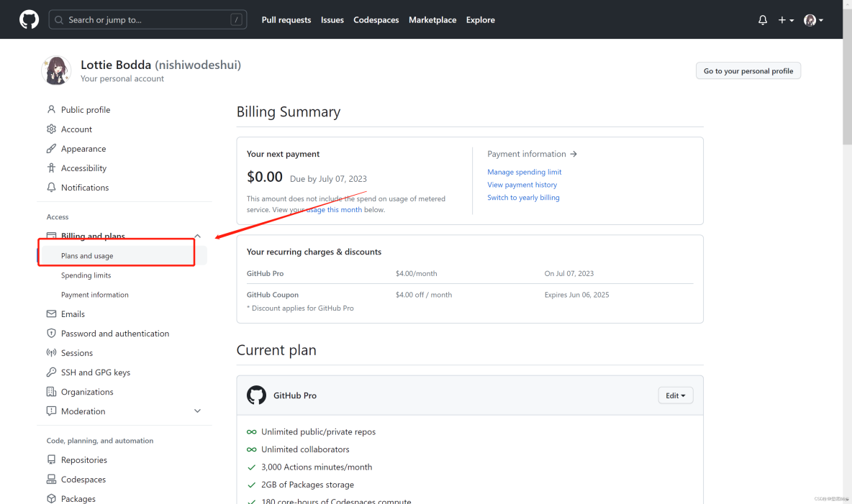
Task: Collapse the Billing and plans section
Action: tap(197, 236)
